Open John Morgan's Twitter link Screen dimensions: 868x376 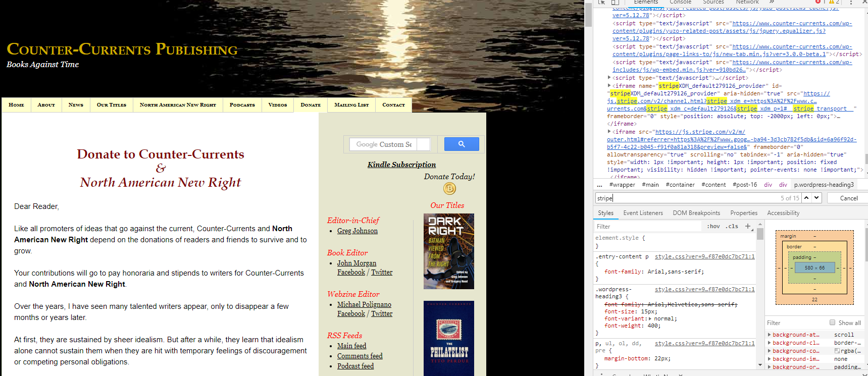[x=382, y=272]
